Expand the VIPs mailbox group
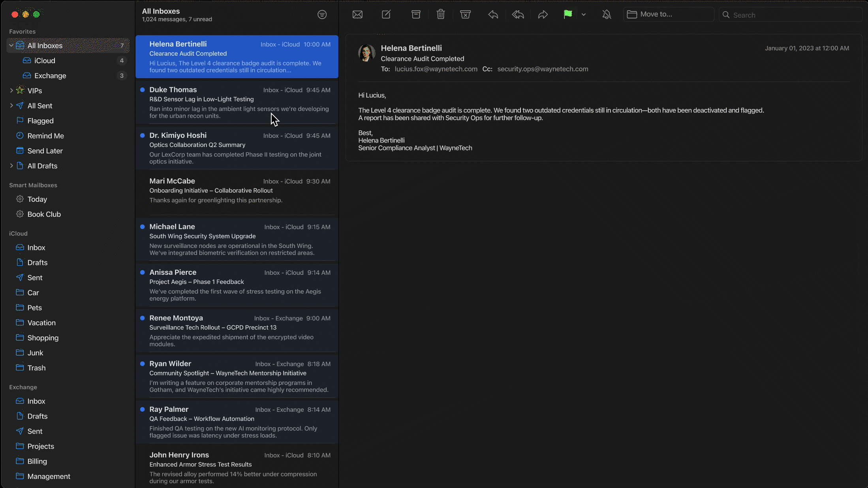Viewport: 868px width, 488px height. (x=11, y=90)
